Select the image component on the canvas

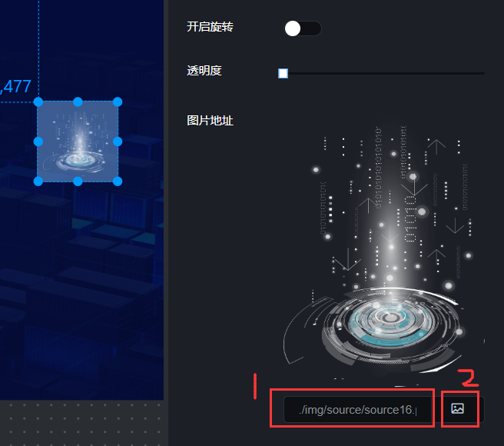78,141
